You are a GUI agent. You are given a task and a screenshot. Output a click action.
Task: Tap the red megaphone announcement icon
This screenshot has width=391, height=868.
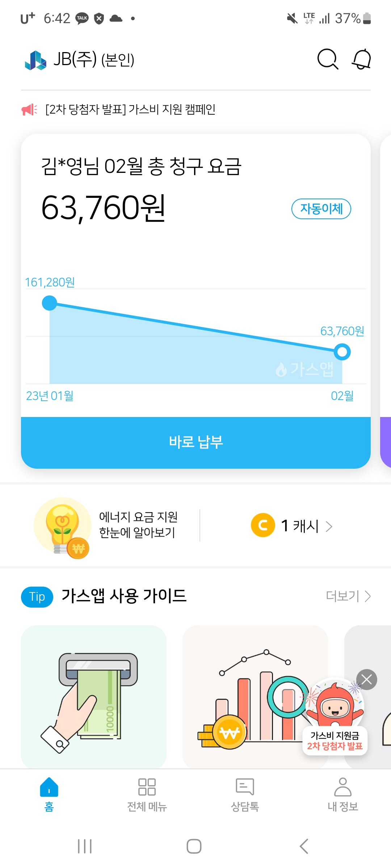(x=29, y=109)
